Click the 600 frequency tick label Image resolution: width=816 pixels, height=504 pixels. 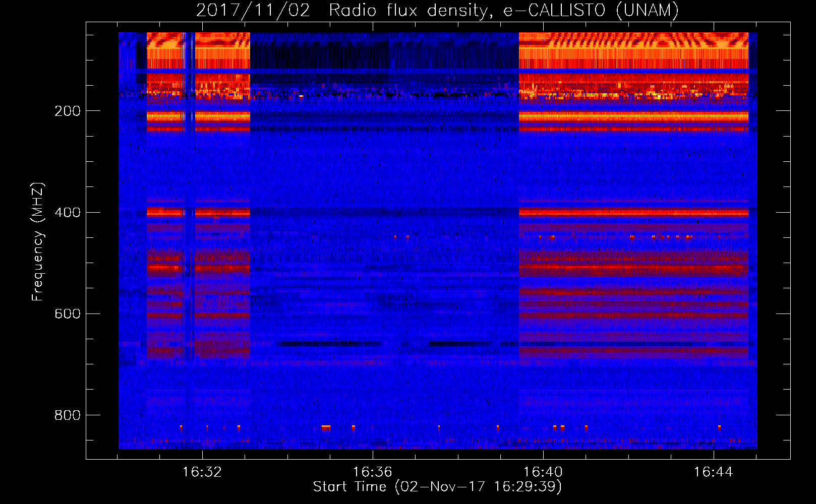pyautogui.click(x=67, y=313)
